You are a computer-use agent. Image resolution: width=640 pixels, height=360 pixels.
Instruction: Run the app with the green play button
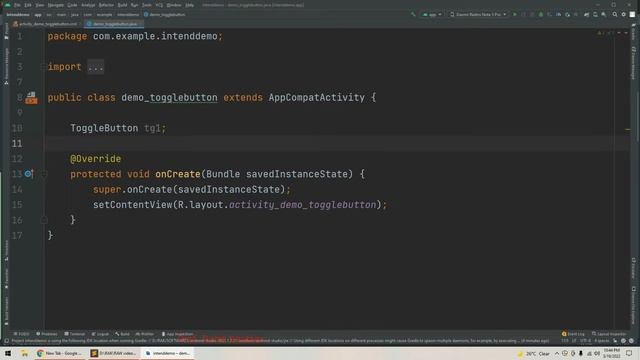coord(515,15)
